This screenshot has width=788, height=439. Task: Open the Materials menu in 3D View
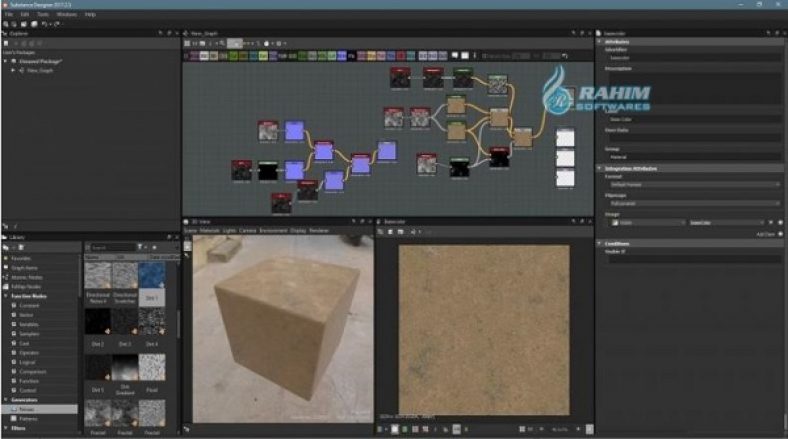pos(209,229)
